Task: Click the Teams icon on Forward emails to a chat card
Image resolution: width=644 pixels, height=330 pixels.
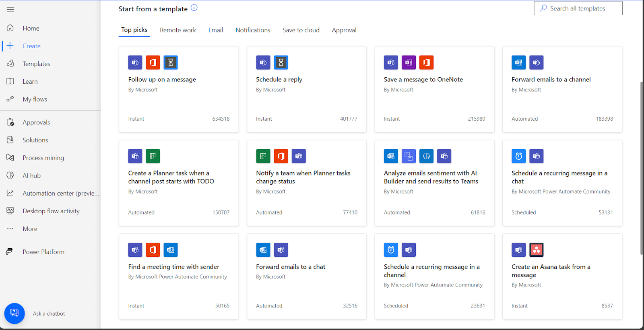Action: click(281, 250)
